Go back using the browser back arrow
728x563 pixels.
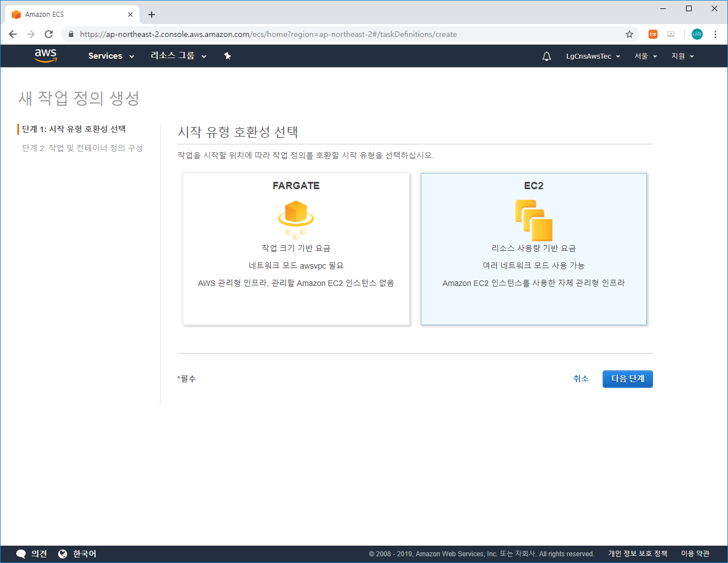(x=13, y=34)
